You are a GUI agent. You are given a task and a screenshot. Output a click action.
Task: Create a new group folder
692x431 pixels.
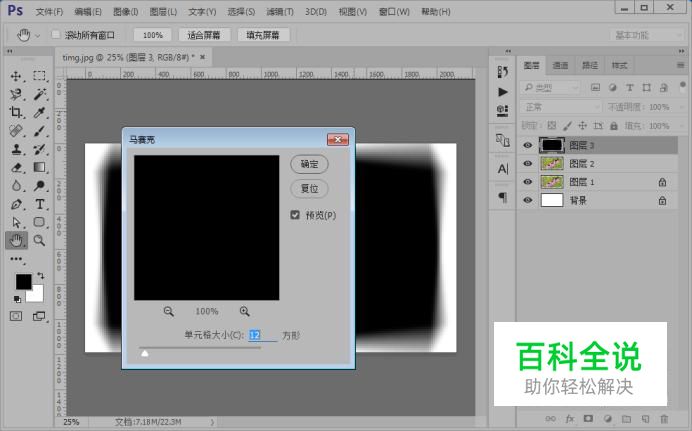[626, 419]
